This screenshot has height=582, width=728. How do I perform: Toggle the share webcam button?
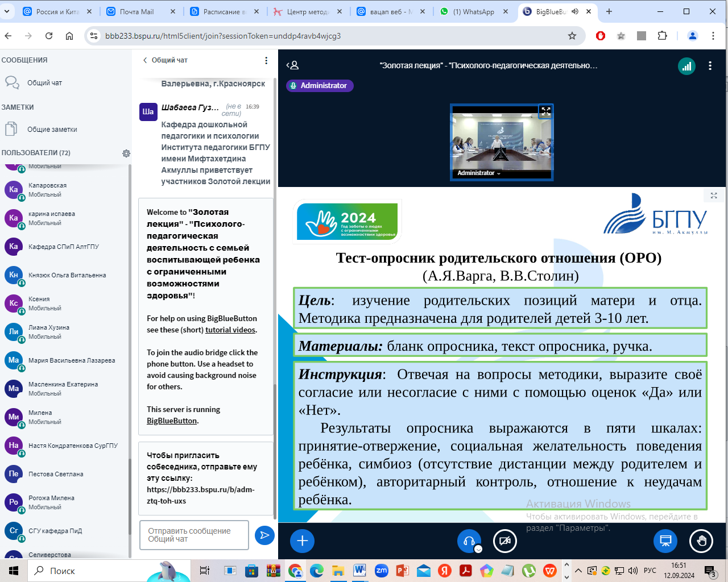click(x=504, y=541)
